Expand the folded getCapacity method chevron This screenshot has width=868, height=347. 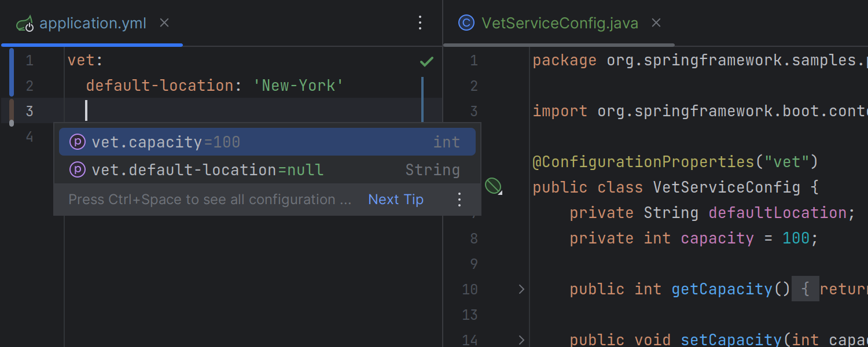521,289
